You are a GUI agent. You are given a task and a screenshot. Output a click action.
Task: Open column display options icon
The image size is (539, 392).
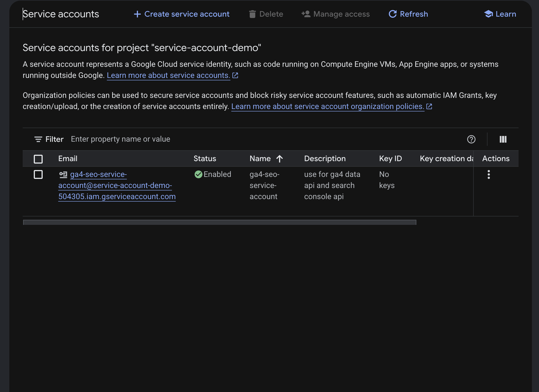503,139
